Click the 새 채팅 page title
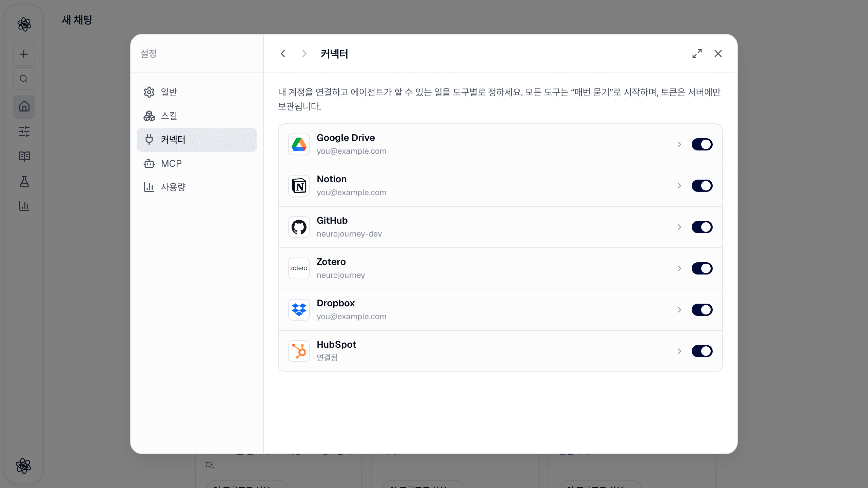Image resolution: width=868 pixels, height=488 pixels. pos(77,20)
